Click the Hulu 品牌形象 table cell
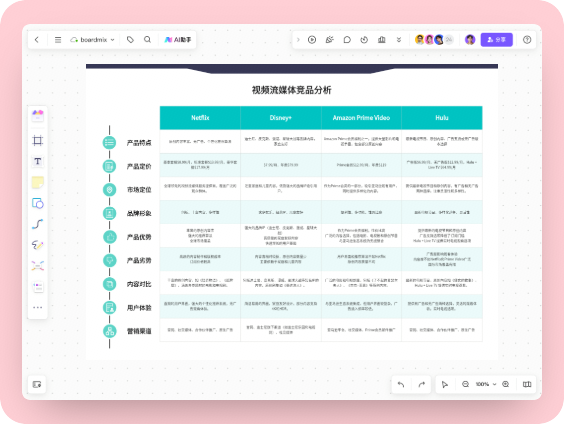This screenshot has height=424, width=565. [442, 212]
